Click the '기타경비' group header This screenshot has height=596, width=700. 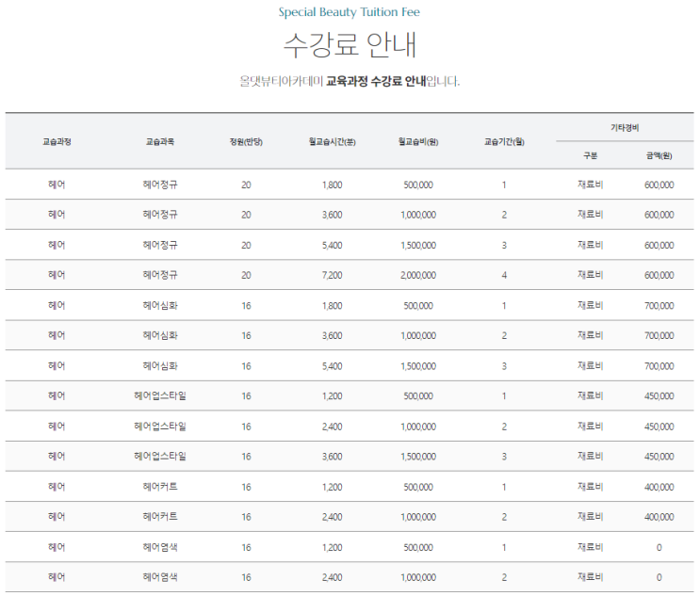(625, 128)
